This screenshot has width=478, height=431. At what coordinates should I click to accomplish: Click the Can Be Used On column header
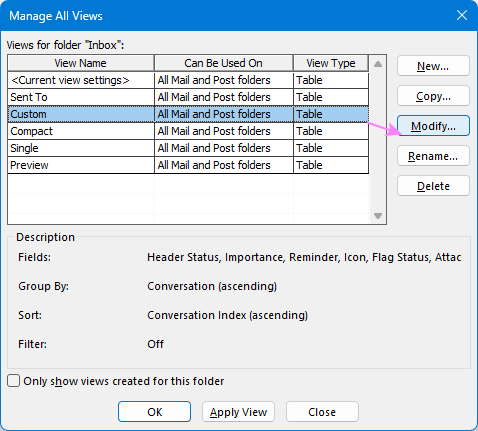[x=224, y=63]
